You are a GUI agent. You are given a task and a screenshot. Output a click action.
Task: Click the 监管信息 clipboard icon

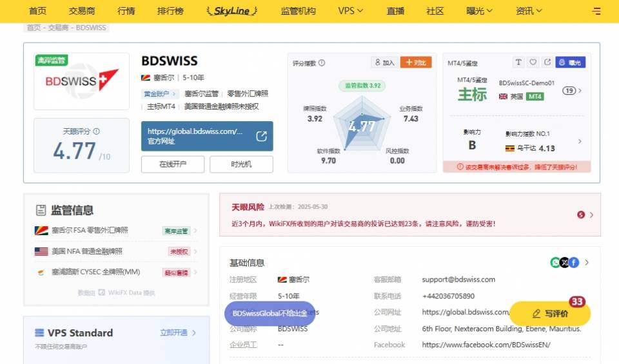pyautogui.click(x=41, y=210)
